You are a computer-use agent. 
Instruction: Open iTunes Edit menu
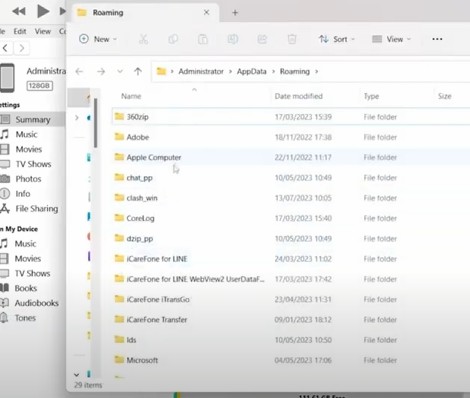pyautogui.click(x=20, y=31)
